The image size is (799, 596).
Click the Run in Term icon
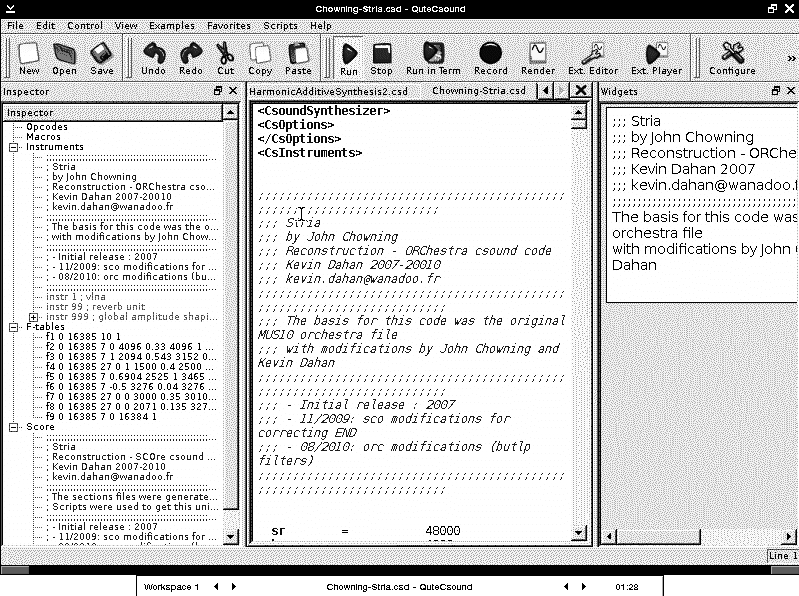click(x=433, y=58)
